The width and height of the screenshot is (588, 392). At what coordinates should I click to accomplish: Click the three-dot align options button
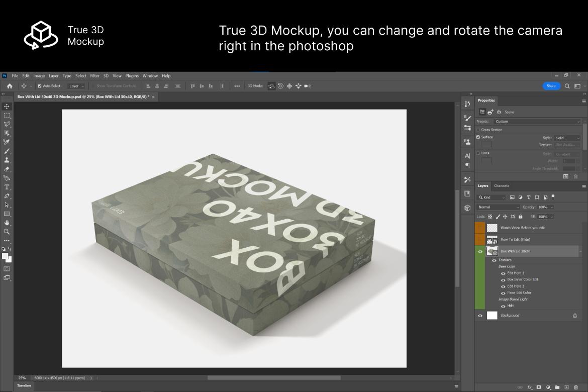coord(237,86)
